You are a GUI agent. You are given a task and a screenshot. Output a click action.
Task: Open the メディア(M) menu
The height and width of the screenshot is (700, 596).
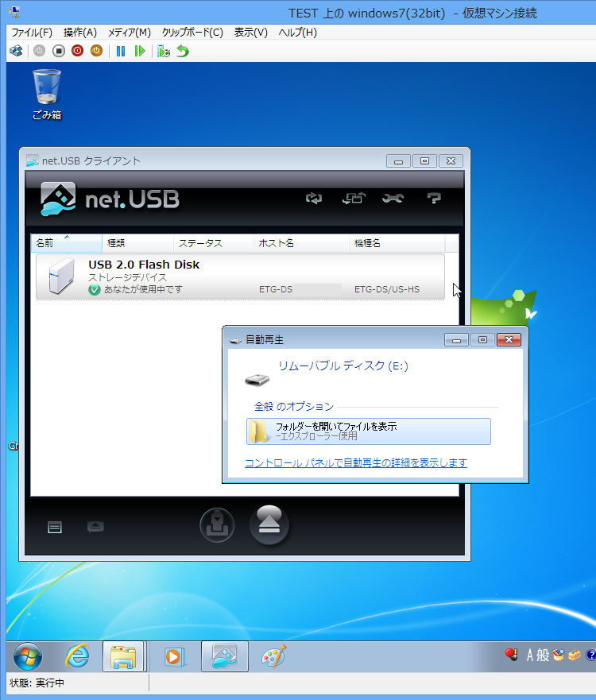click(130, 32)
